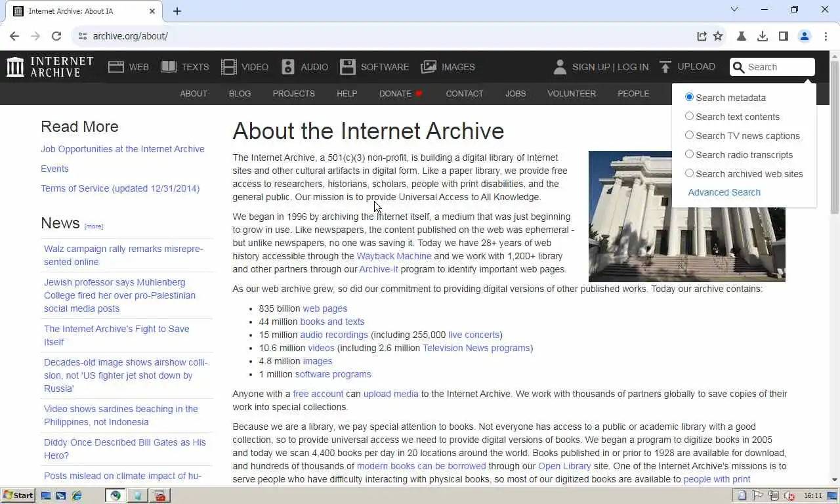Open the ABOUT menu item

pos(194,94)
